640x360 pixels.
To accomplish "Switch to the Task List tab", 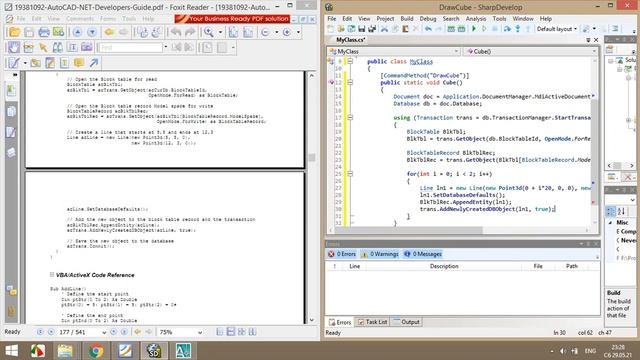I will pos(372,322).
